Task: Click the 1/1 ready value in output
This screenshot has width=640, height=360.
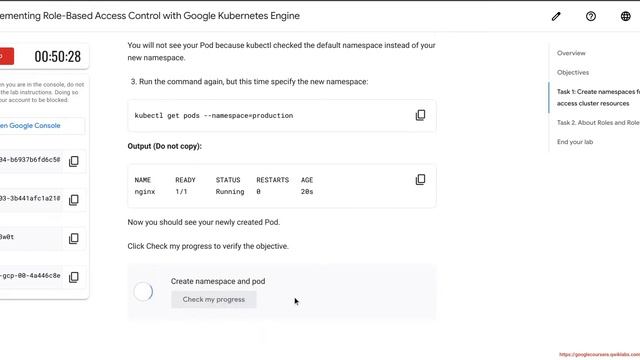Action: point(181,192)
